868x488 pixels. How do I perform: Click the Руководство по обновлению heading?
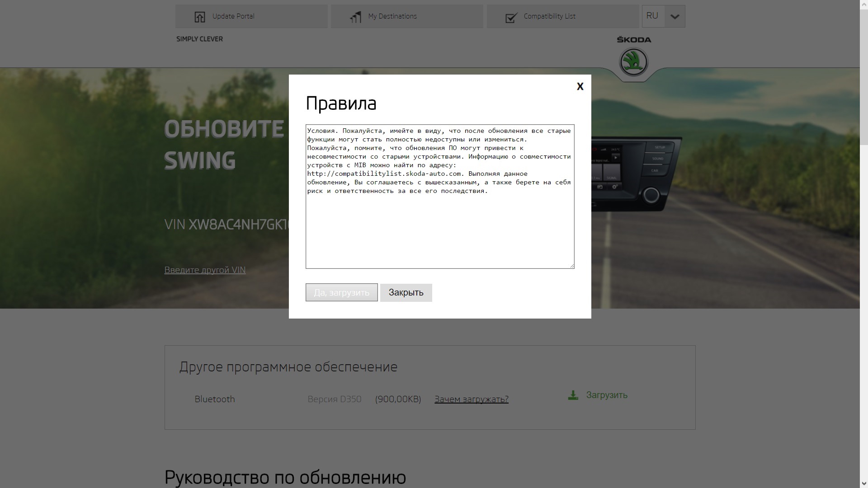285,477
